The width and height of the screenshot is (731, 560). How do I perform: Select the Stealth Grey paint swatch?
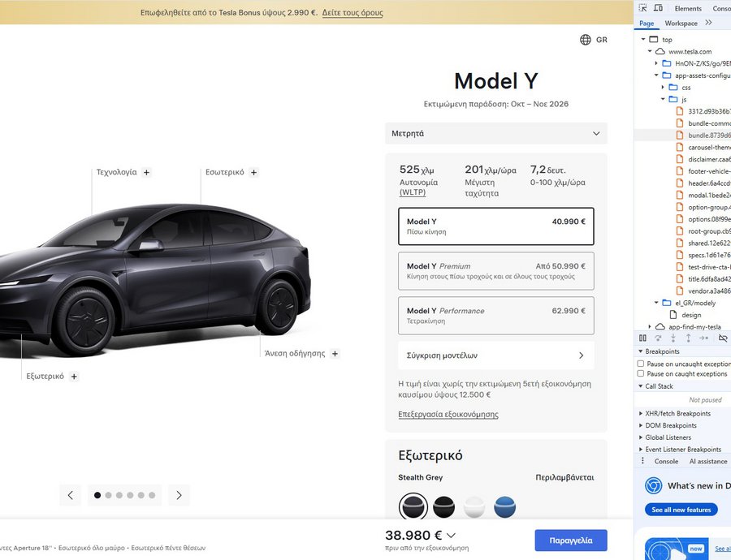413,507
